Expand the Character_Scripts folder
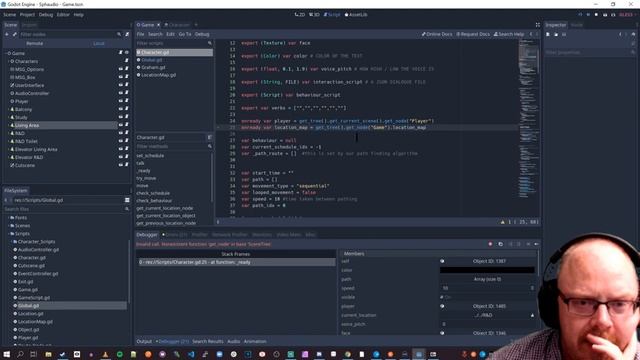The image size is (640, 360). click(12, 242)
